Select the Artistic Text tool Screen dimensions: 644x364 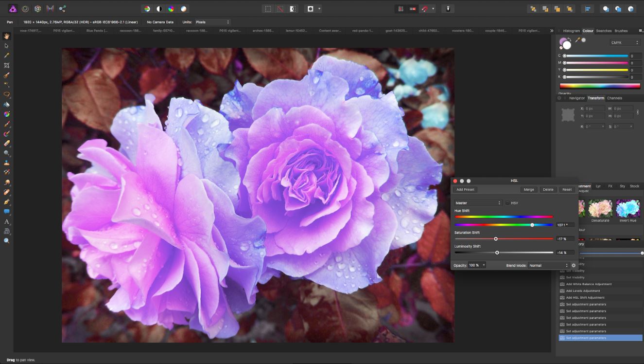[x=7, y=221]
